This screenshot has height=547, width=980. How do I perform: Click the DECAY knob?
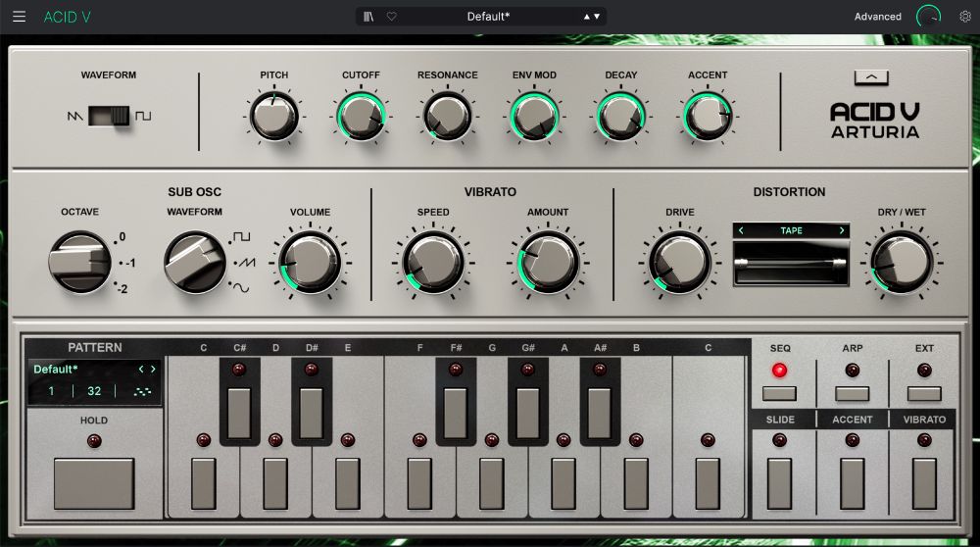[x=620, y=117]
